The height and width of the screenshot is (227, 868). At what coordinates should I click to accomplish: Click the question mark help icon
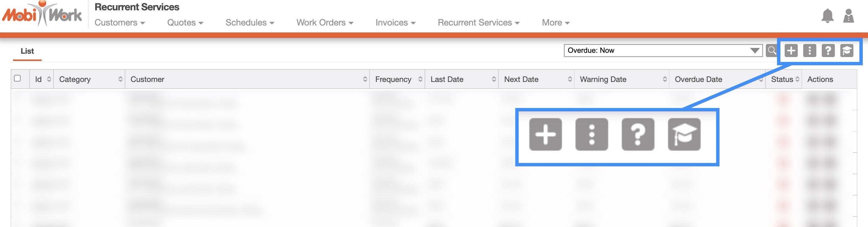(x=828, y=51)
